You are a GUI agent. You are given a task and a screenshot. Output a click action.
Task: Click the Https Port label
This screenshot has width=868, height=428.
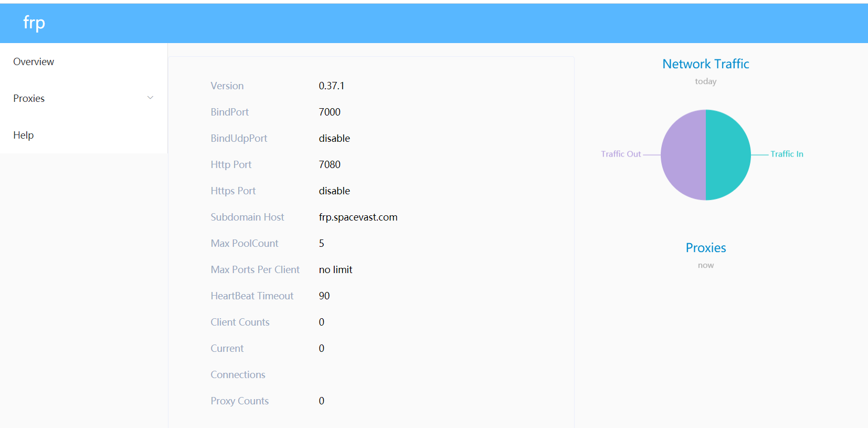coord(233,191)
